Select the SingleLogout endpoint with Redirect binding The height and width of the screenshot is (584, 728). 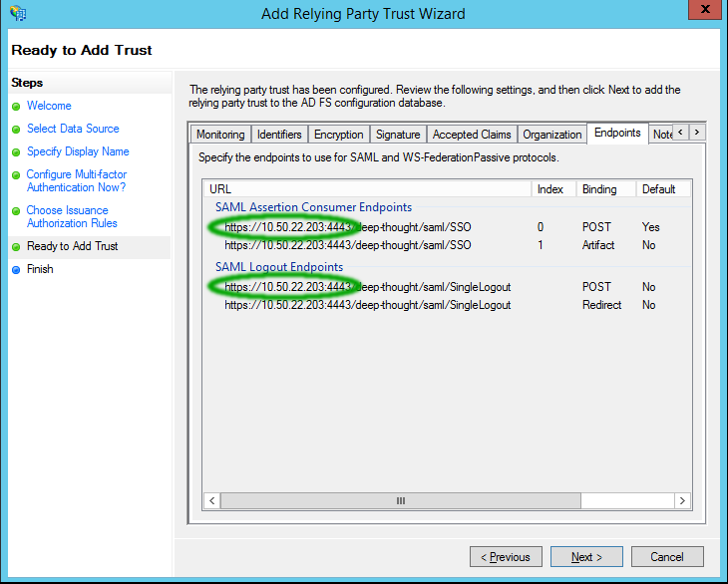pyautogui.click(x=367, y=305)
